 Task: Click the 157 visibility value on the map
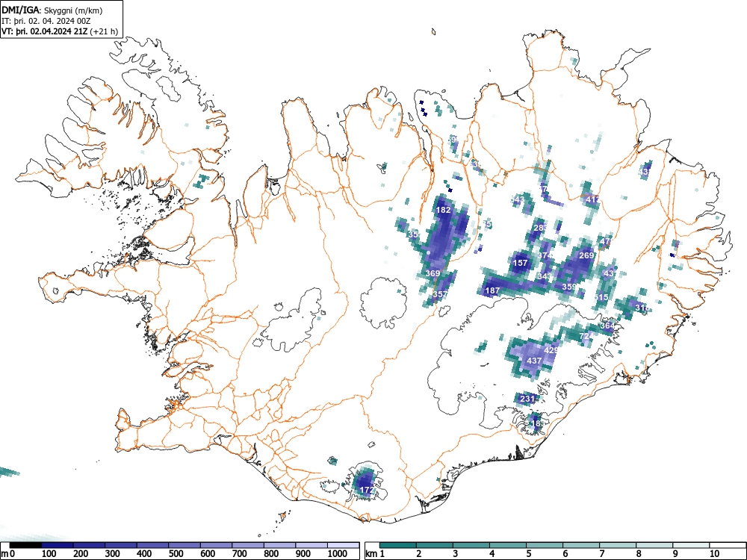click(x=520, y=263)
